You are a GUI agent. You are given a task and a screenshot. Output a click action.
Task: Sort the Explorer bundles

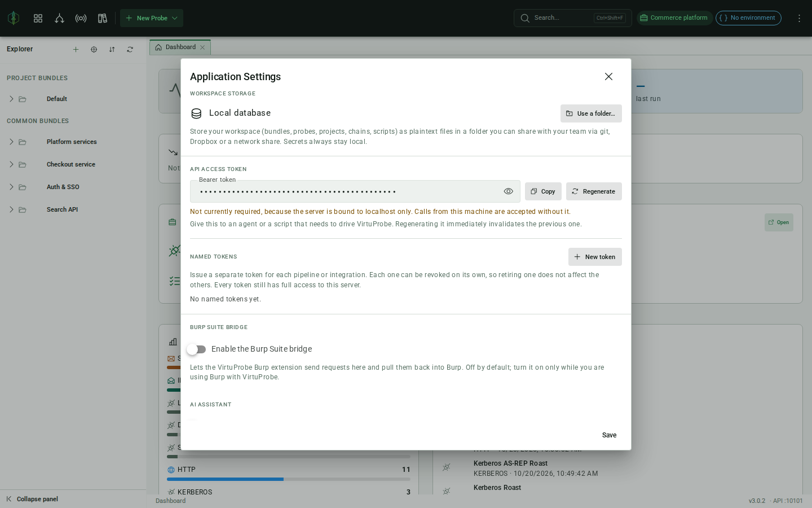click(x=112, y=49)
